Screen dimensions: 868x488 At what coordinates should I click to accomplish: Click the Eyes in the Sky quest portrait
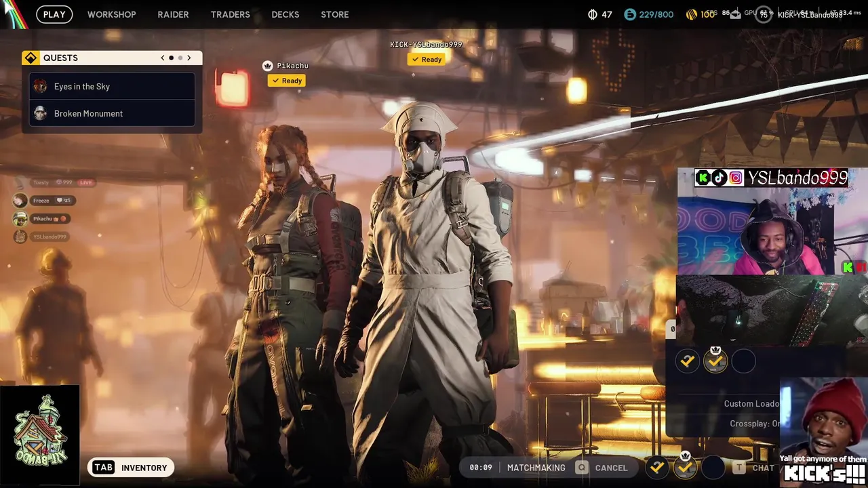(x=40, y=86)
